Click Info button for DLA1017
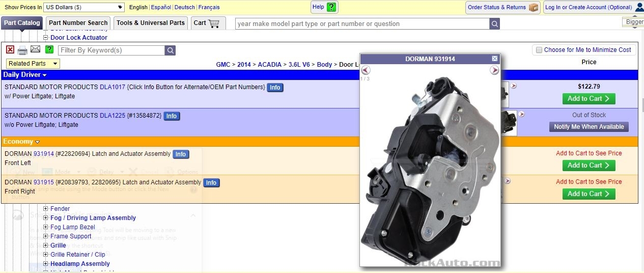Screen dimensions: 644x273 [275, 88]
